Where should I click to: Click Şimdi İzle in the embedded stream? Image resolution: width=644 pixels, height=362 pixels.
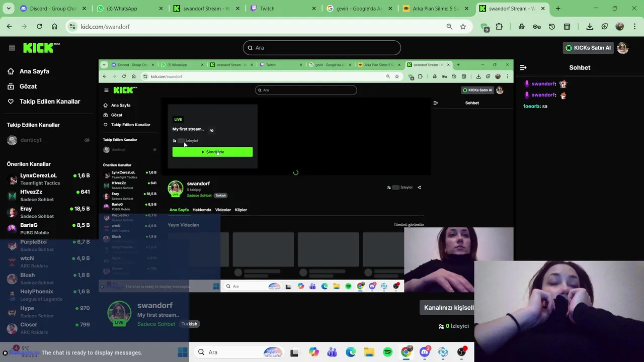212,152
